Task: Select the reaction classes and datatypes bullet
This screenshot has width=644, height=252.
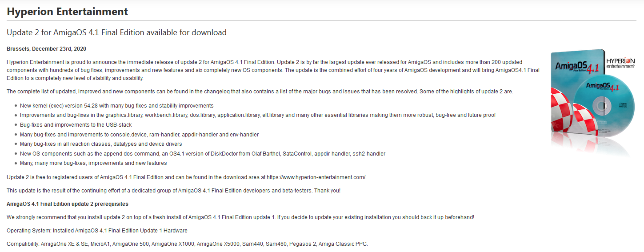Action: 101,144
